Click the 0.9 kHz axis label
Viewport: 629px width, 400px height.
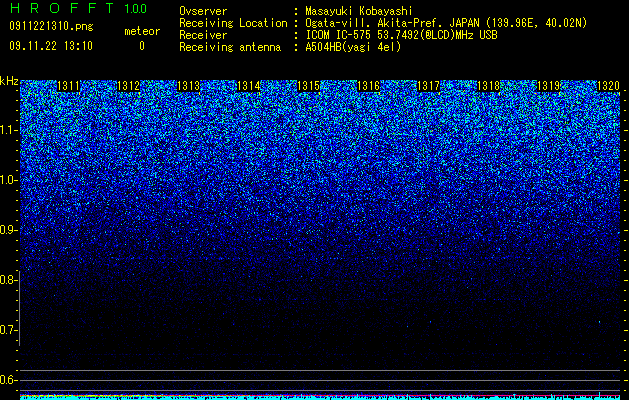[x=8, y=230]
